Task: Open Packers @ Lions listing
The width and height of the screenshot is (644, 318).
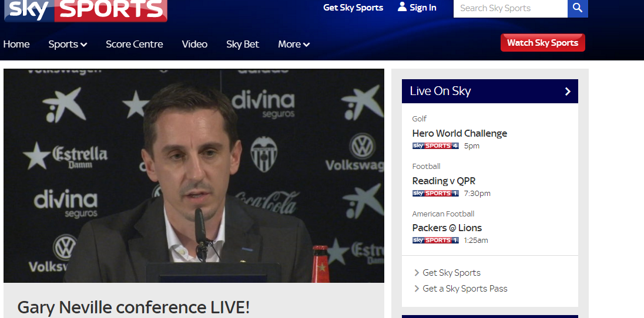Action: pos(447,228)
